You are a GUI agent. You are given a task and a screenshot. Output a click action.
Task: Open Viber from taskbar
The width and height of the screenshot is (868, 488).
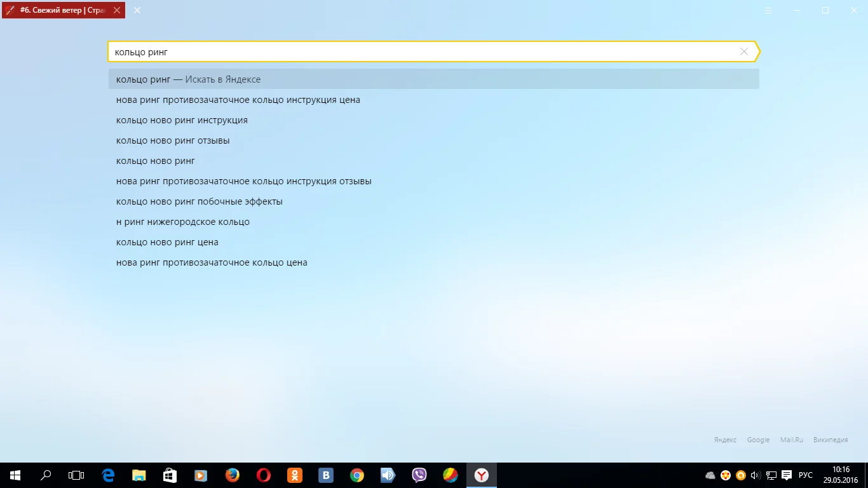(419, 475)
